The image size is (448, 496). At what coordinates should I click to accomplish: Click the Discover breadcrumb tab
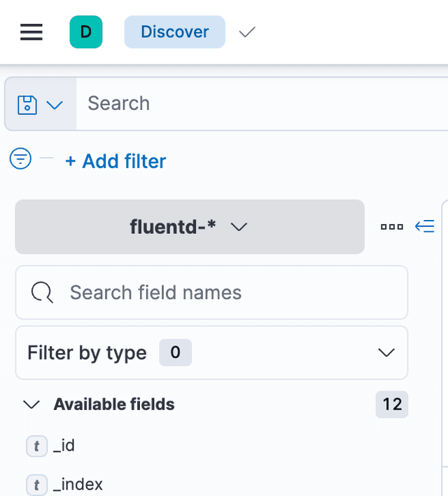pos(175,32)
